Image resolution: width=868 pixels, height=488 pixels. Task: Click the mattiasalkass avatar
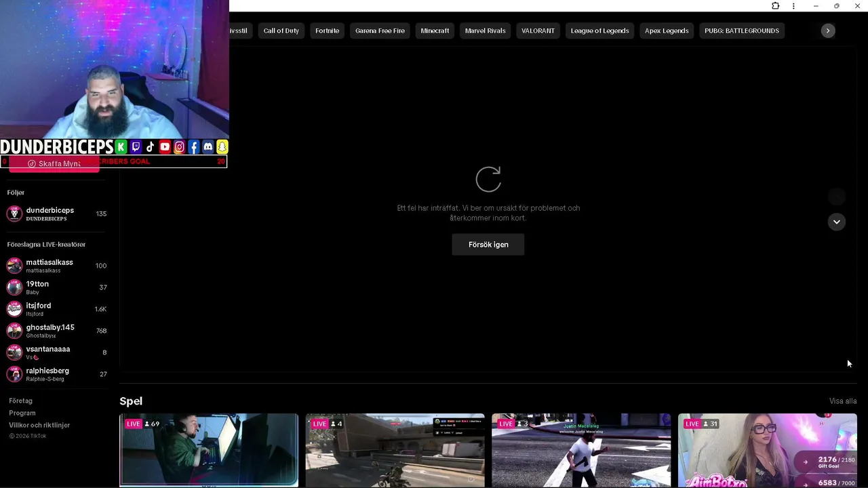(14, 266)
